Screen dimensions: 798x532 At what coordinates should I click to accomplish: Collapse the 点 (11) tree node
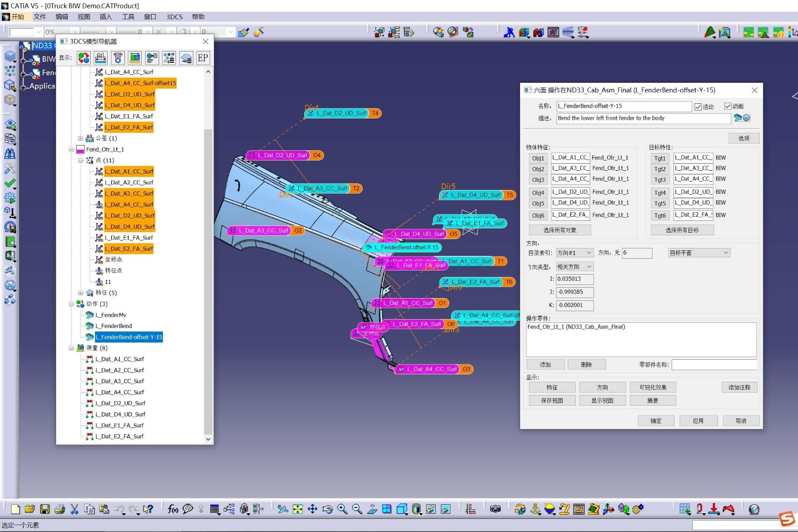point(81,160)
